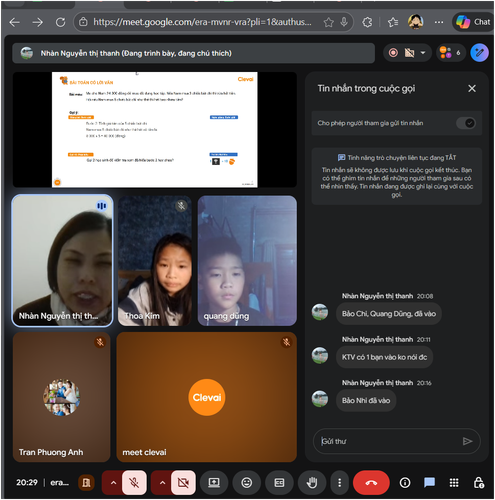Start presenting your screen
Image resolution: width=495 pixels, height=500 pixels.
point(214,482)
